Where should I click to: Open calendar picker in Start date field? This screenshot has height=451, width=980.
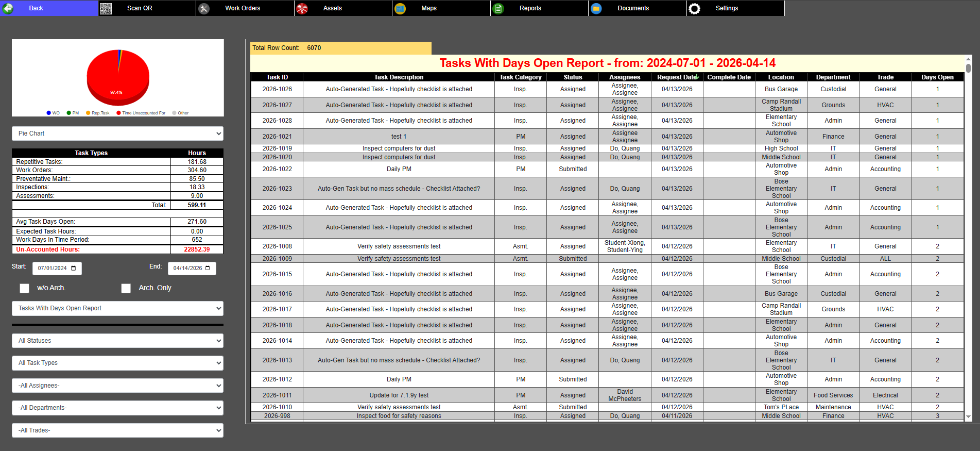pyautogui.click(x=74, y=269)
